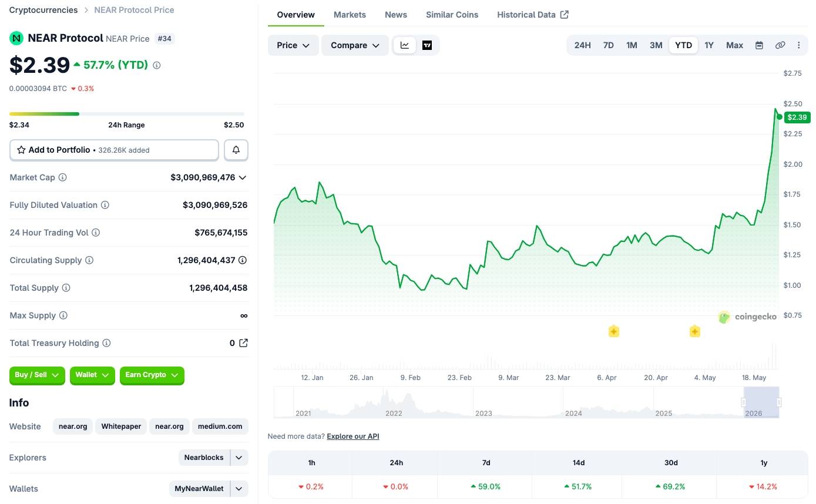The height and width of the screenshot is (504, 816).
Task: Open the Price dropdown
Action: pyautogui.click(x=293, y=45)
